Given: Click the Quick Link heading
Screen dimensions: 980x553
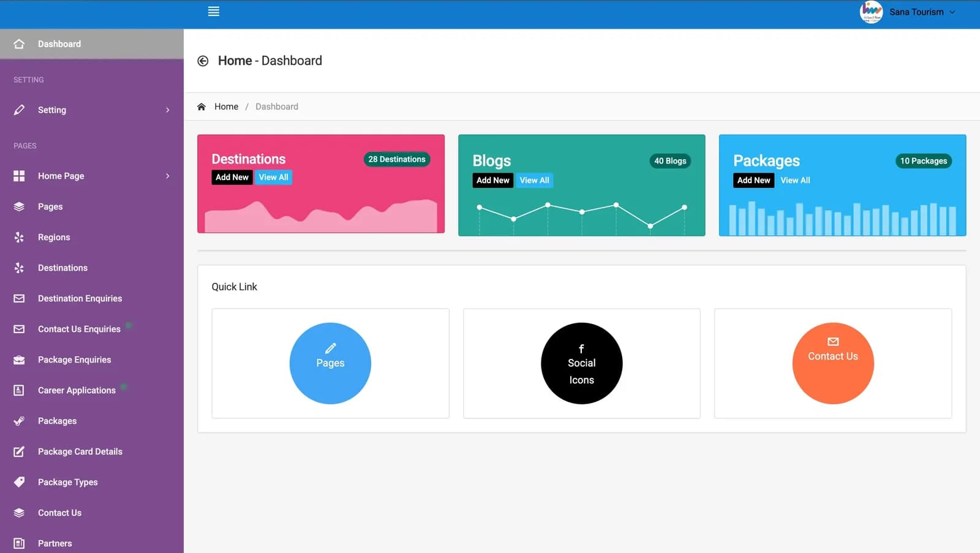Looking at the screenshot, I should coord(235,287).
